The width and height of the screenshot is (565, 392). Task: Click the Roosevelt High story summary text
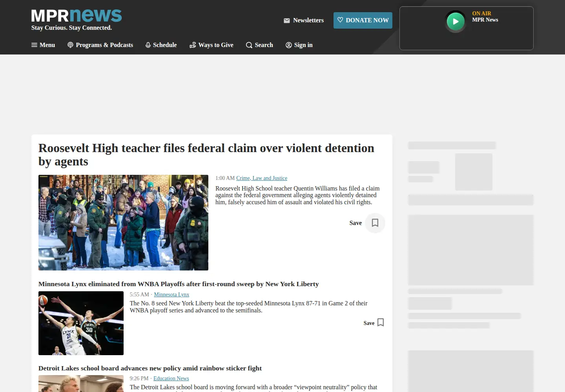[x=297, y=195]
